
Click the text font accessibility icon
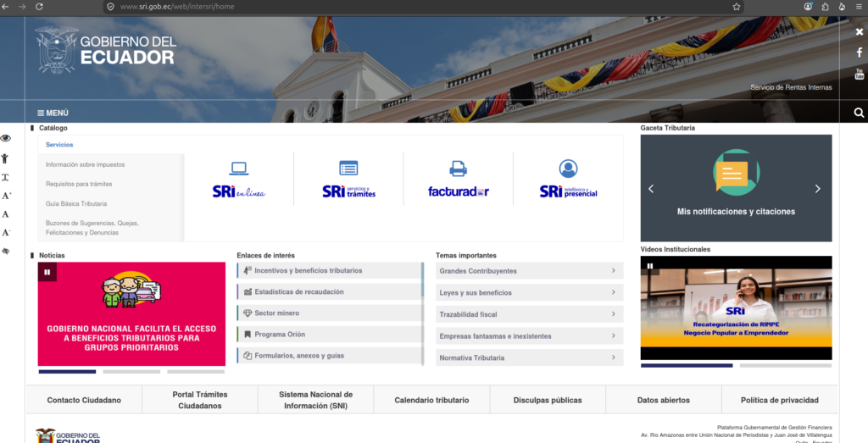pyautogui.click(x=5, y=178)
